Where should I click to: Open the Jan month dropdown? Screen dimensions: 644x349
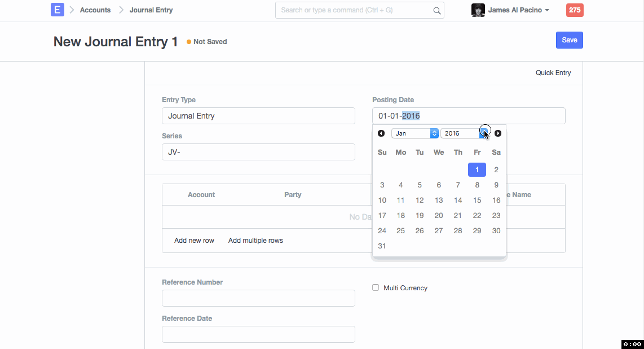pos(415,133)
